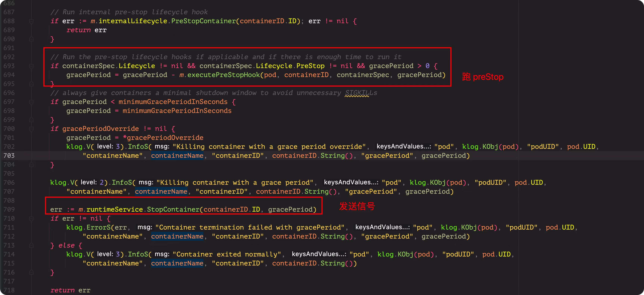
Task: Click line number 703 in the gutter
Action: point(9,156)
